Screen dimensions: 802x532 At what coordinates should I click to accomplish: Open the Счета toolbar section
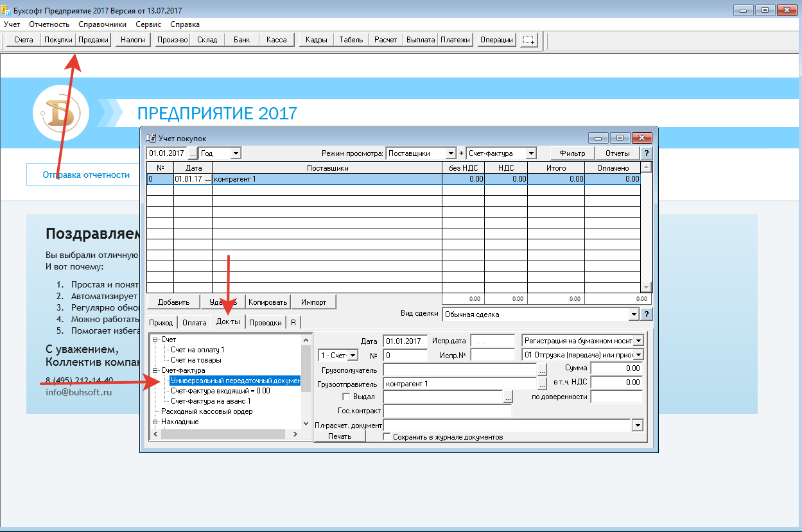[24, 40]
